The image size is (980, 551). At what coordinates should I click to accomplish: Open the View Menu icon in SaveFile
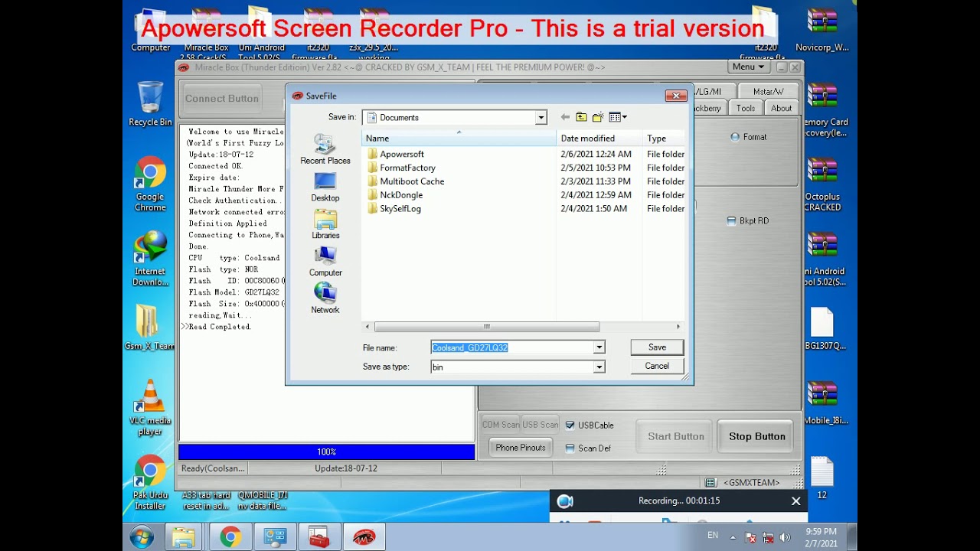pos(618,117)
